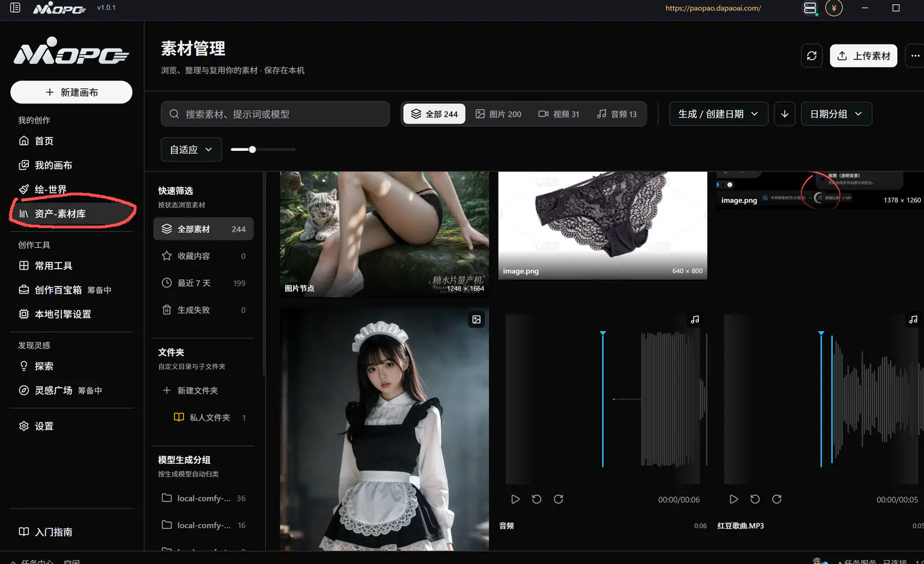Open the paopao.dapaoai.com link
Viewport: 924px width, 564px height.
click(713, 8)
